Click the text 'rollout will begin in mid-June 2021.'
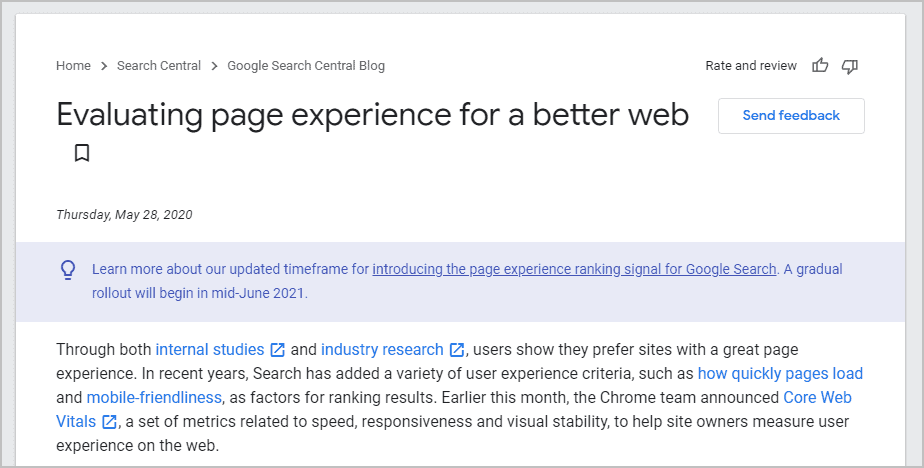Screen dimensions: 924x468 click(x=200, y=293)
